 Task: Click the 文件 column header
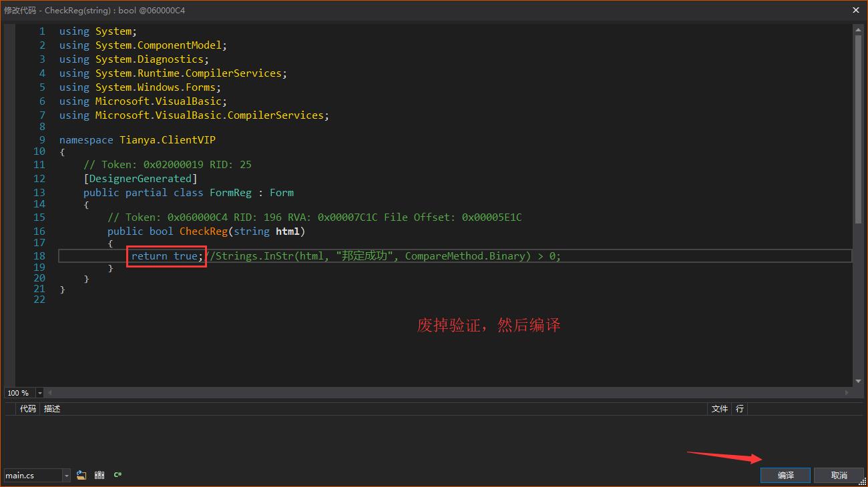(719, 408)
